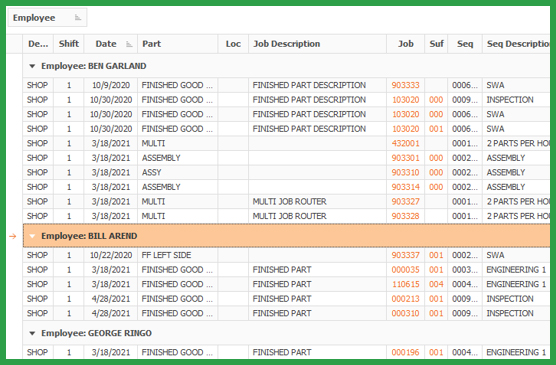Click ENGINEERING 1 in job 110615 row
Image resolution: width=556 pixels, height=365 pixels.
[516, 284]
